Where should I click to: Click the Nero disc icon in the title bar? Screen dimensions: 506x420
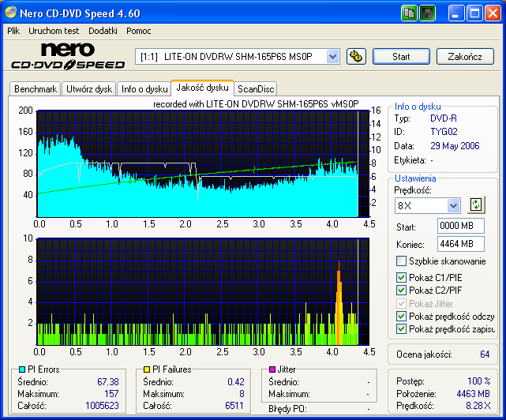(10, 13)
